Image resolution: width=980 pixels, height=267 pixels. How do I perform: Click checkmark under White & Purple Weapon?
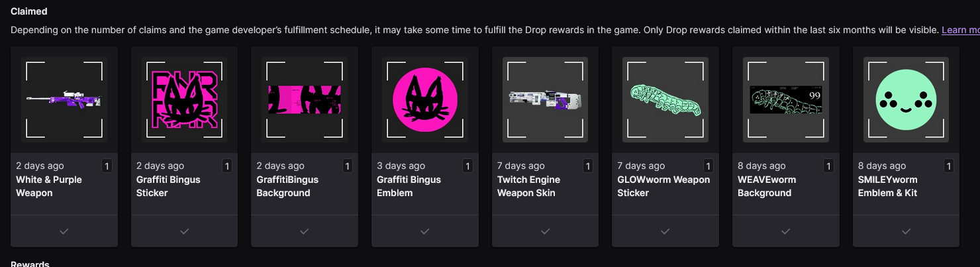point(64,231)
